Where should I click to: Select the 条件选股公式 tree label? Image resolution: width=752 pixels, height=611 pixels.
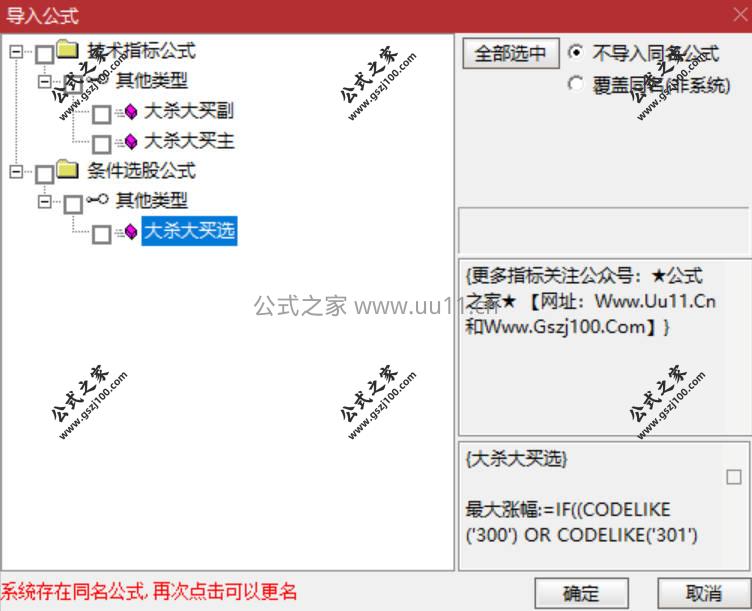(x=141, y=171)
